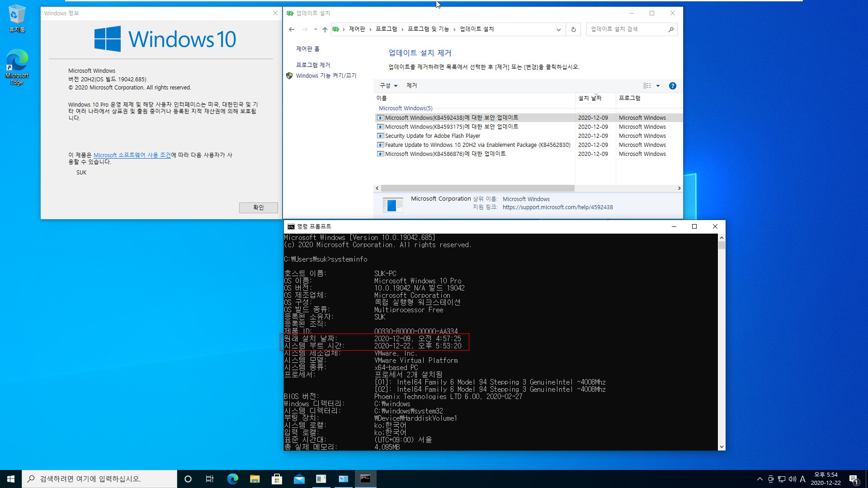Select Security Update for Adobe Flash Player

click(x=528, y=136)
